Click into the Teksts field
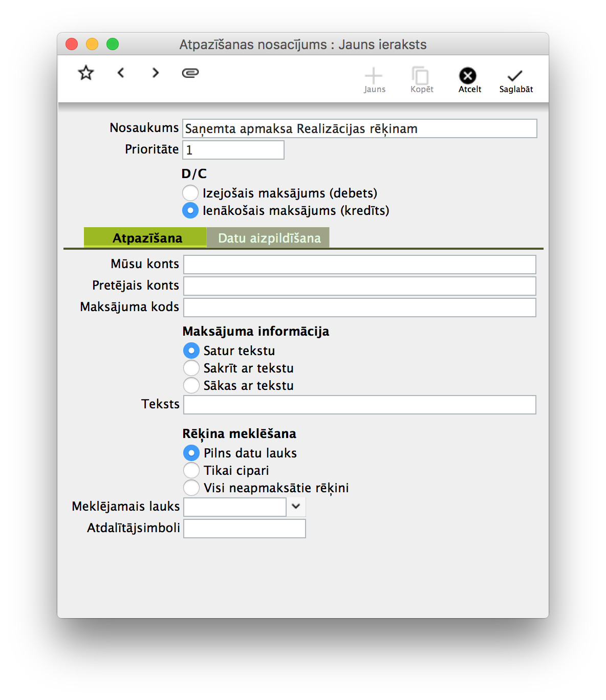The height and width of the screenshot is (700, 606). (359, 405)
